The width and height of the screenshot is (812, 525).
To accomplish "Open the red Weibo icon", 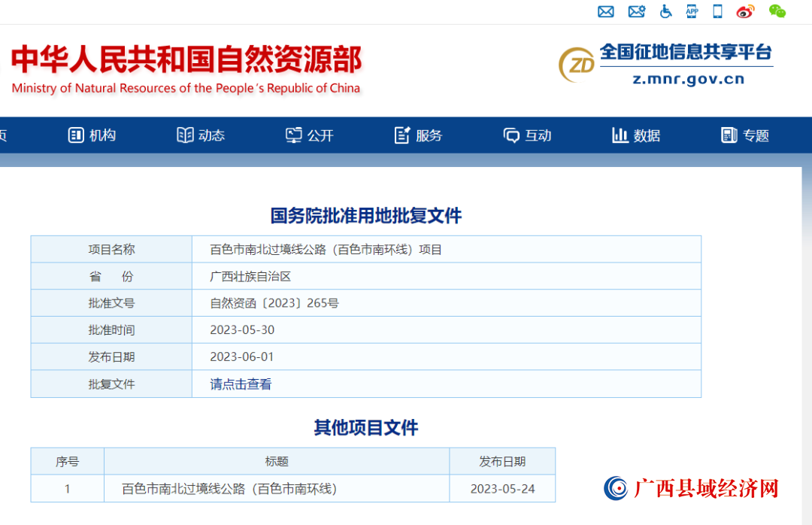I will pos(745,11).
